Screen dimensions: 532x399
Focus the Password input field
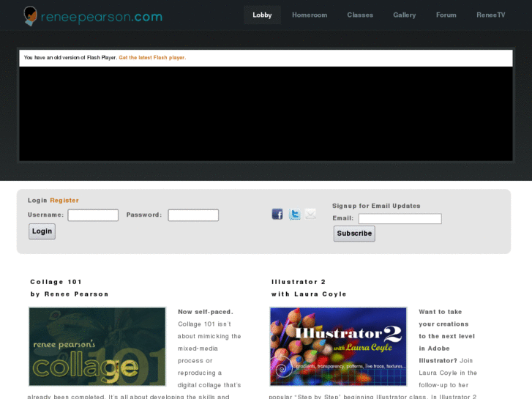(x=193, y=215)
